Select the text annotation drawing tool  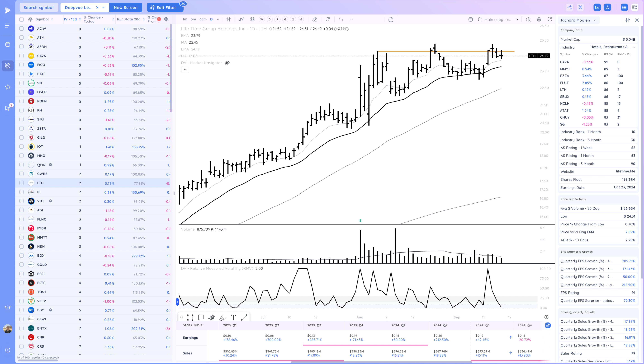(233, 317)
